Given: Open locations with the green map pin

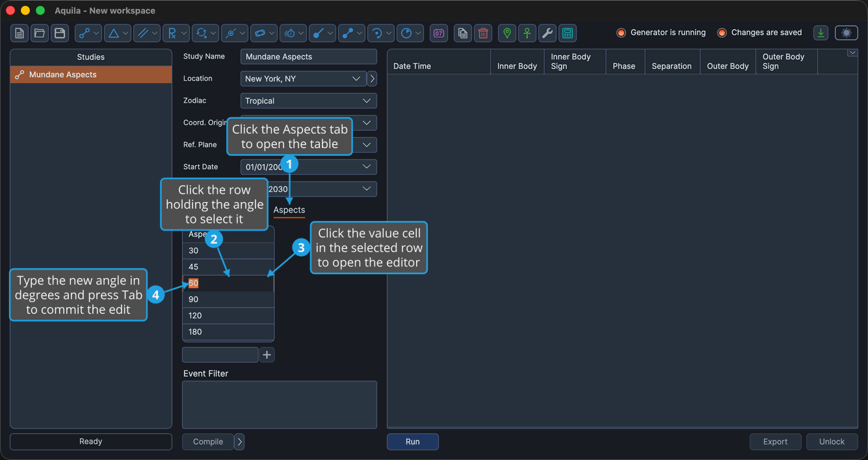Looking at the screenshot, I should point(507,33).
